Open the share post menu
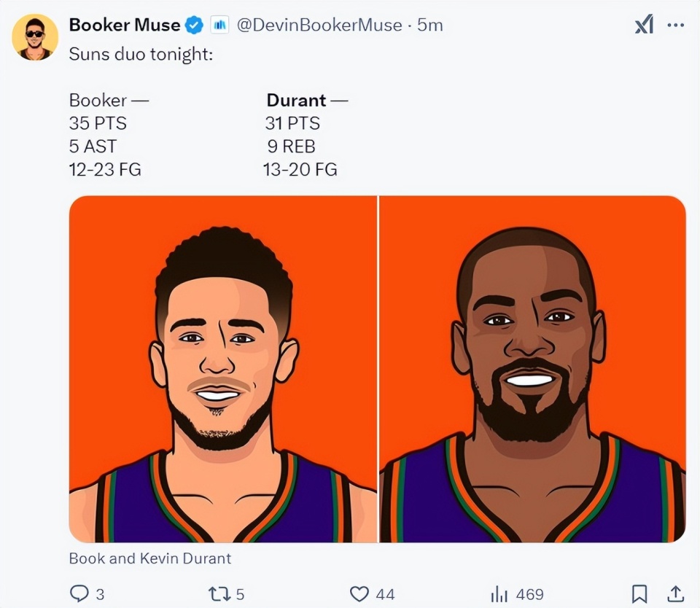This screenshot has width=700, height=608. pos(676,594)
